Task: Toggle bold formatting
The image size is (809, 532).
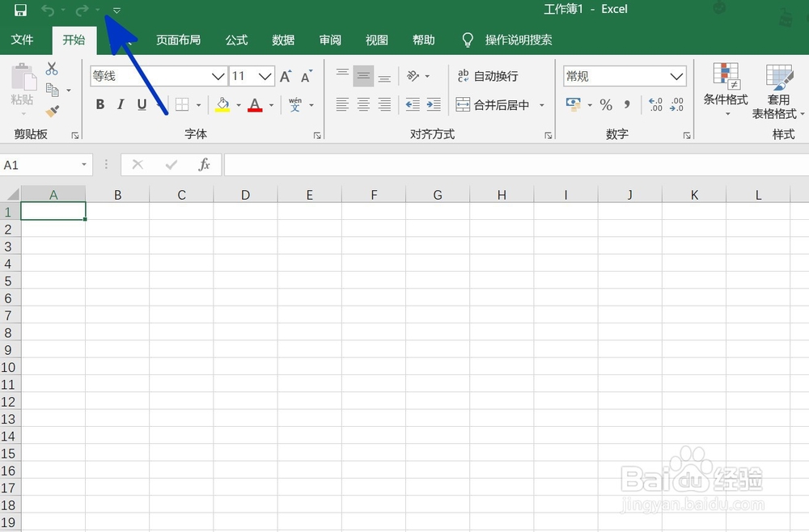Action: pos(100,104)
